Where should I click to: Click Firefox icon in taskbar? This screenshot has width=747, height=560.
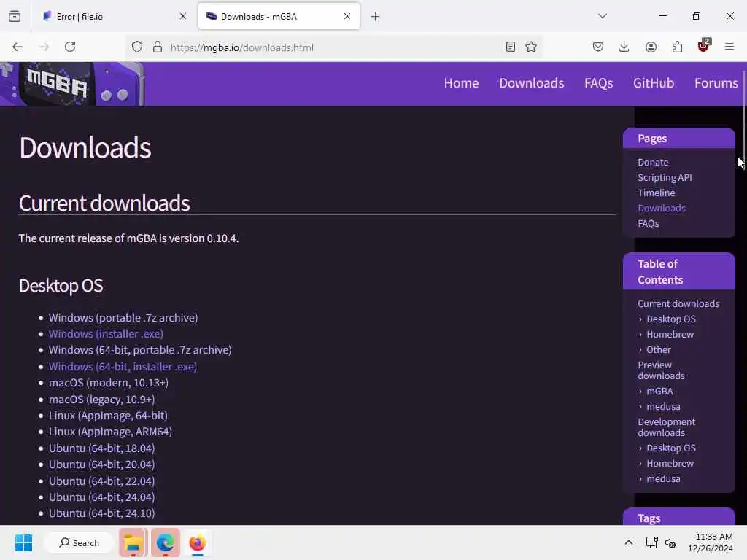pos(197,542)
